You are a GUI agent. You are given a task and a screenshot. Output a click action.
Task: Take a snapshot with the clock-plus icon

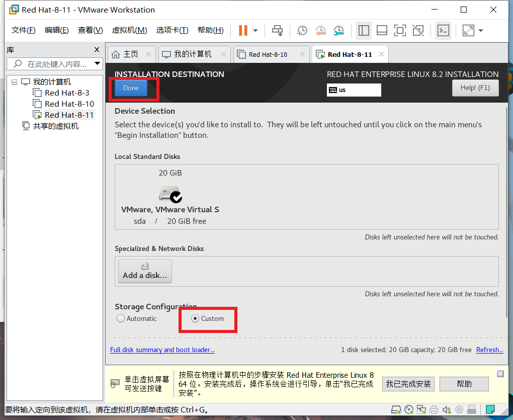tap(302, 30)
